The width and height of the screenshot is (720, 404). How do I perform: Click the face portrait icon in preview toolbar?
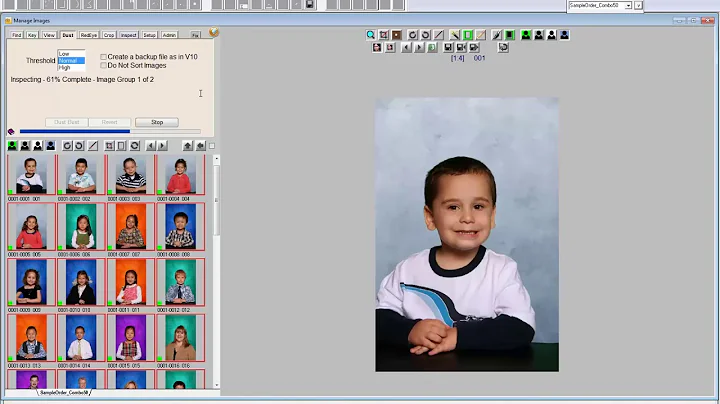click(377, 47)
